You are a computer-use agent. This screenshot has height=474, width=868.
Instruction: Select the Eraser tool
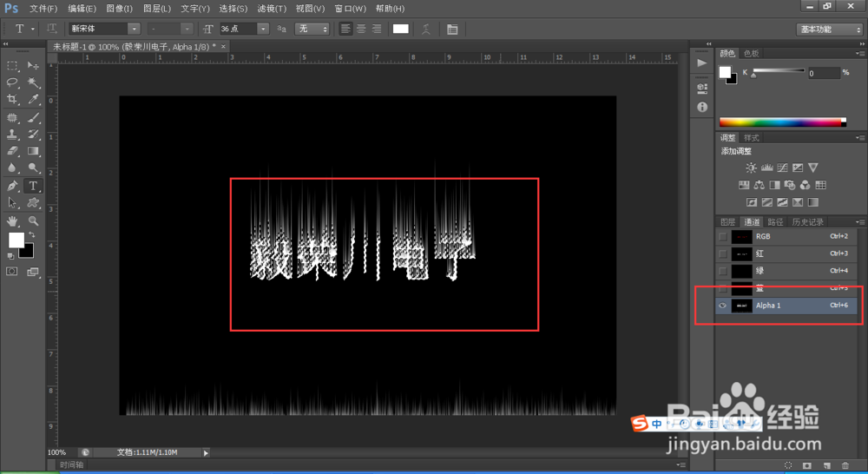12,150
